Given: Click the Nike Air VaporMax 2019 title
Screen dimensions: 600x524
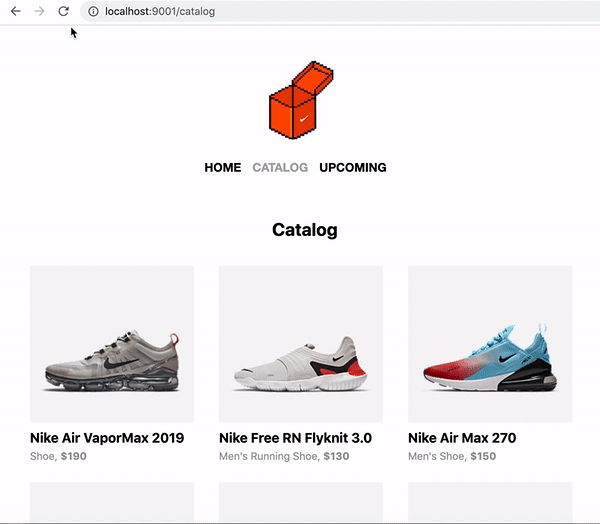Looking at the screenshot, I should (107, 438).
